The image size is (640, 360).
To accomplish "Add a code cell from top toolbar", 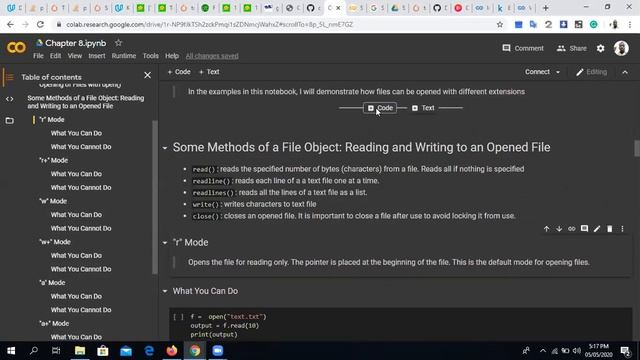I will coord(179,72).
